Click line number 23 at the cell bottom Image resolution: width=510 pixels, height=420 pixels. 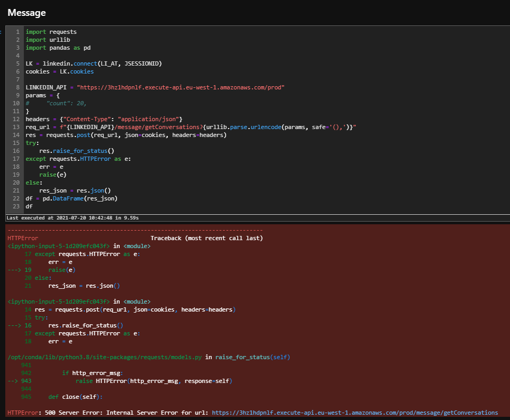(17, 206)
